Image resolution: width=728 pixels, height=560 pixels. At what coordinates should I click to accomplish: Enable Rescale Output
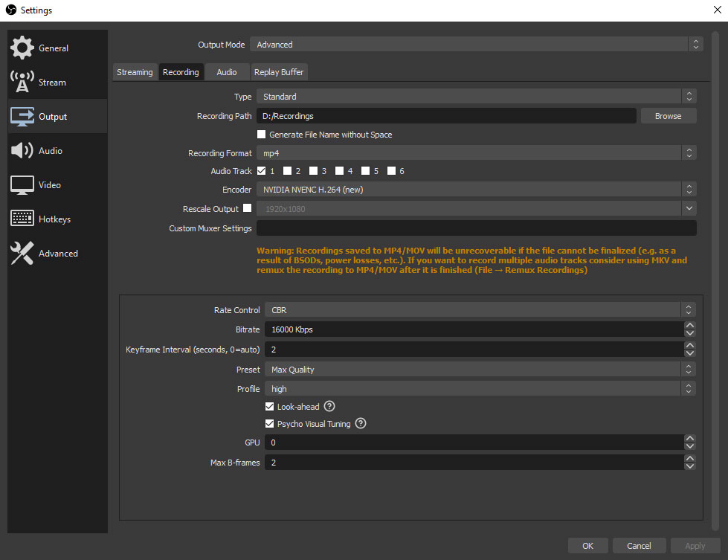coord(246,208)
